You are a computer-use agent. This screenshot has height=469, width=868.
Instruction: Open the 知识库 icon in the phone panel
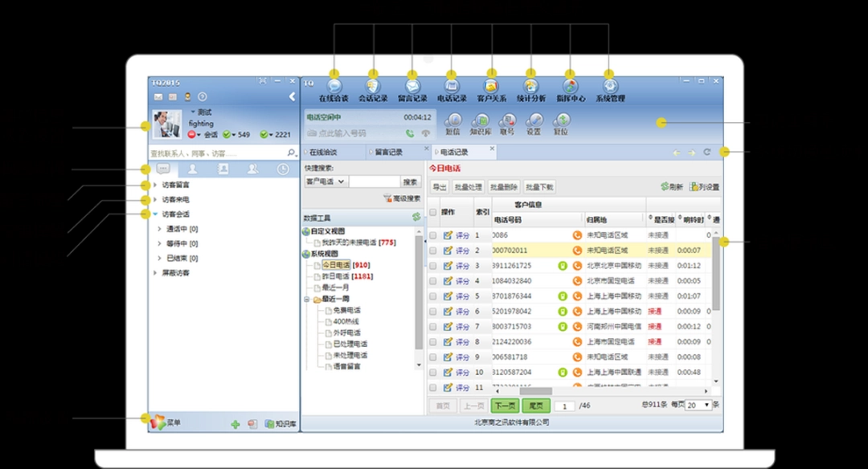480,124
